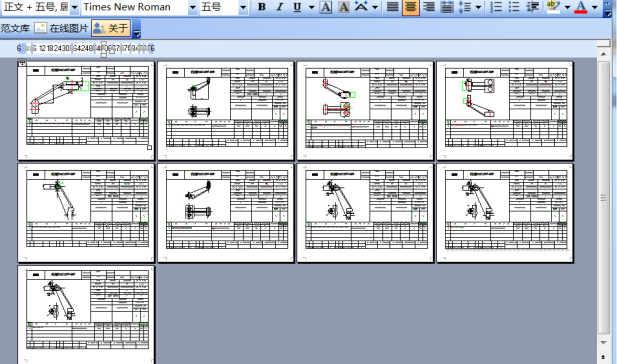Toggle center alignment button
Screen dimensions: 617x364
[410, 7]
